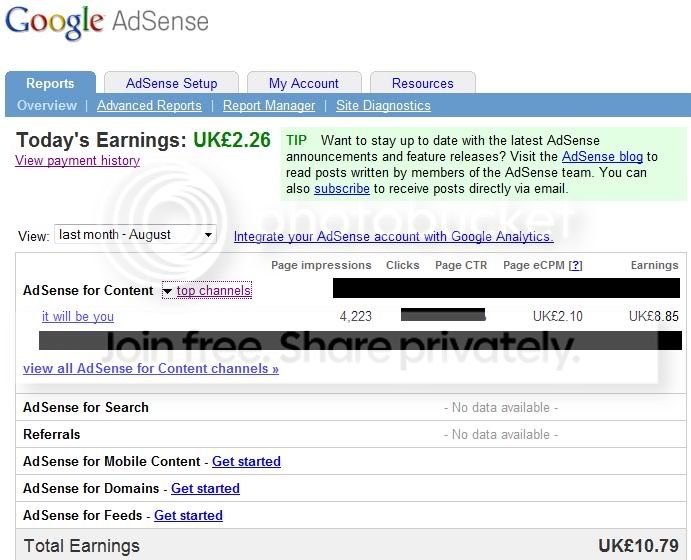Image resolution: width=691 pixels, height=560 pixels.
Task: Select the Overview sub-navigation item
Action: (x=47, y=105)
